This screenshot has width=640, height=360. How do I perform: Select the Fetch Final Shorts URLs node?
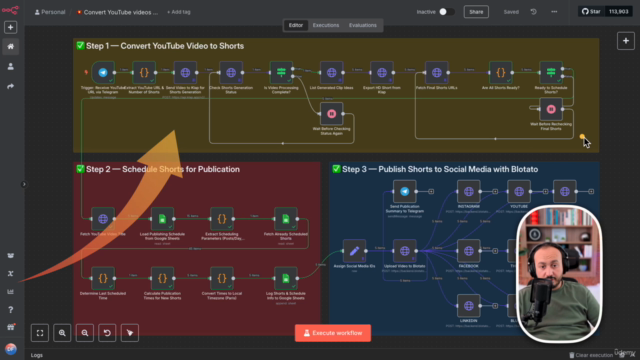coord(437,73)
